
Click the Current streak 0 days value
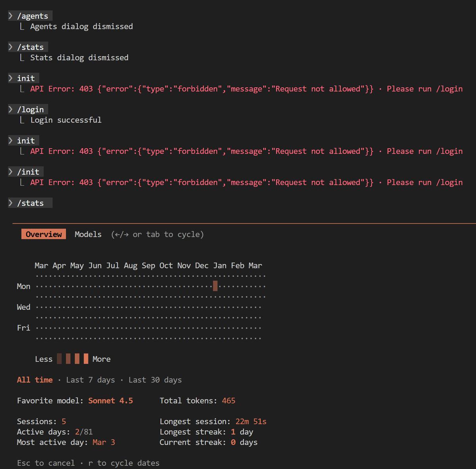[x=244, y=442]
